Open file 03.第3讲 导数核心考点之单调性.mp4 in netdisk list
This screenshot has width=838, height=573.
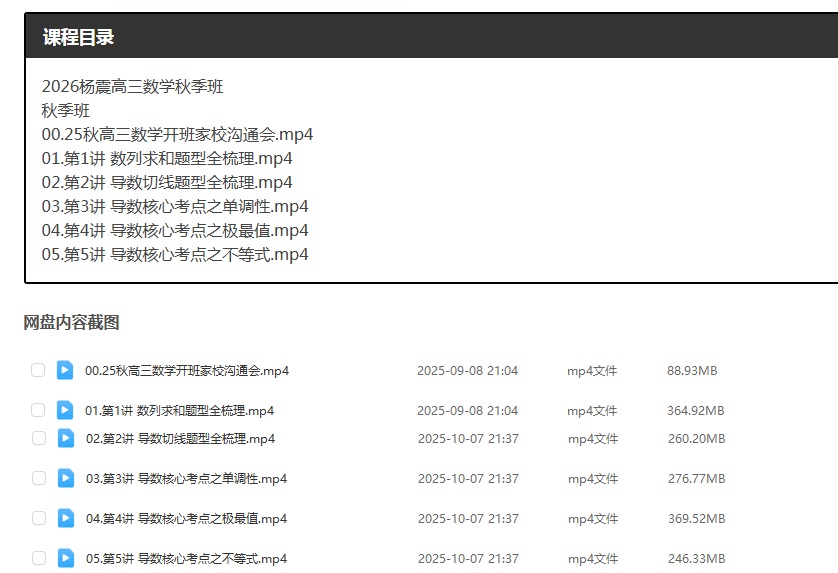pos(187,478)
